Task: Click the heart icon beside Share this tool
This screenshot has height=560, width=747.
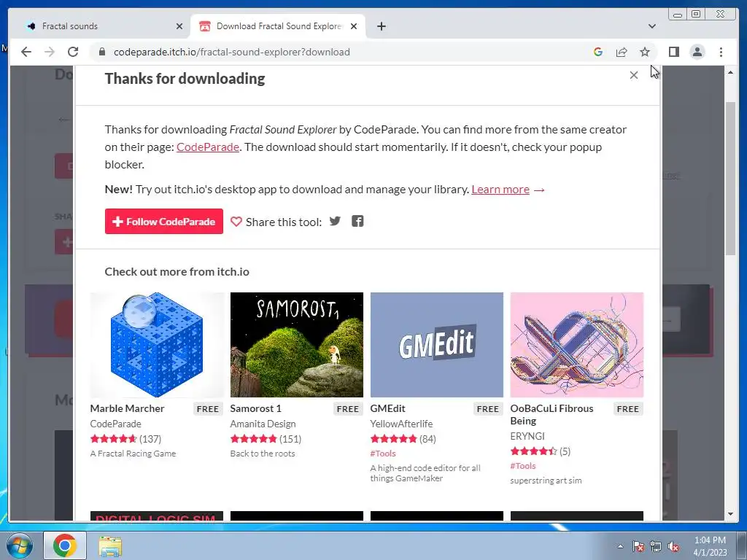Action: pyautogui.click(x=236, y=222)
